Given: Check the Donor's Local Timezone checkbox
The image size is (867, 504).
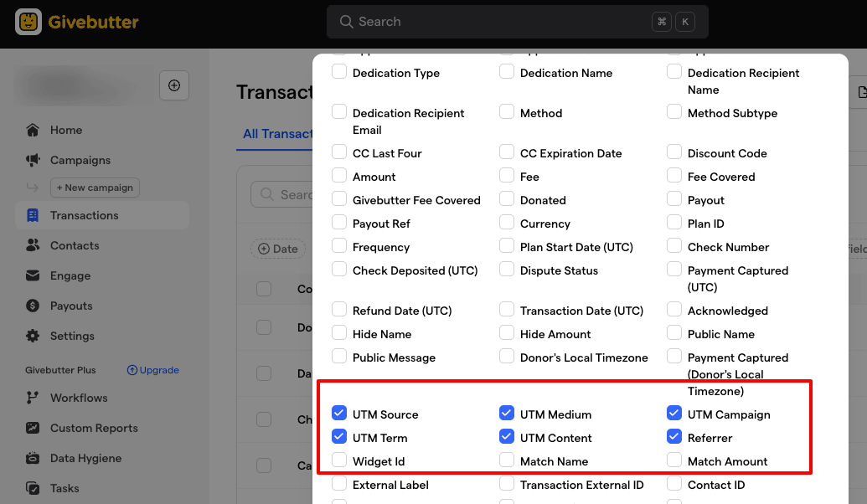Looking at the screenshot, I should pyautogui.click(x=507, y=357).
